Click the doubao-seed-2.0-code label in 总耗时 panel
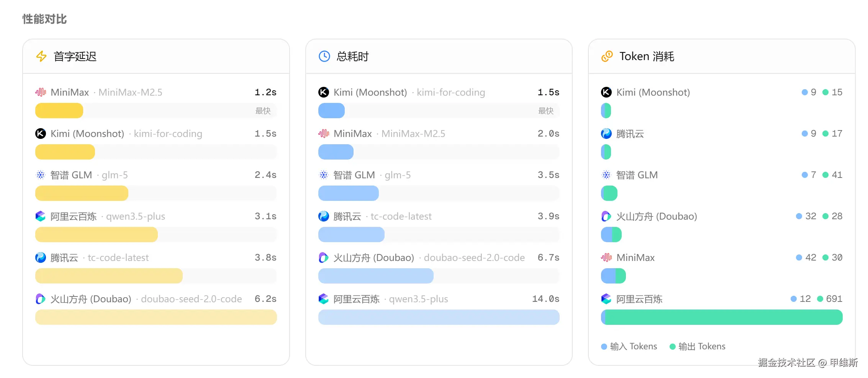This screenshot has width=868, height=378. coord(474,257)
